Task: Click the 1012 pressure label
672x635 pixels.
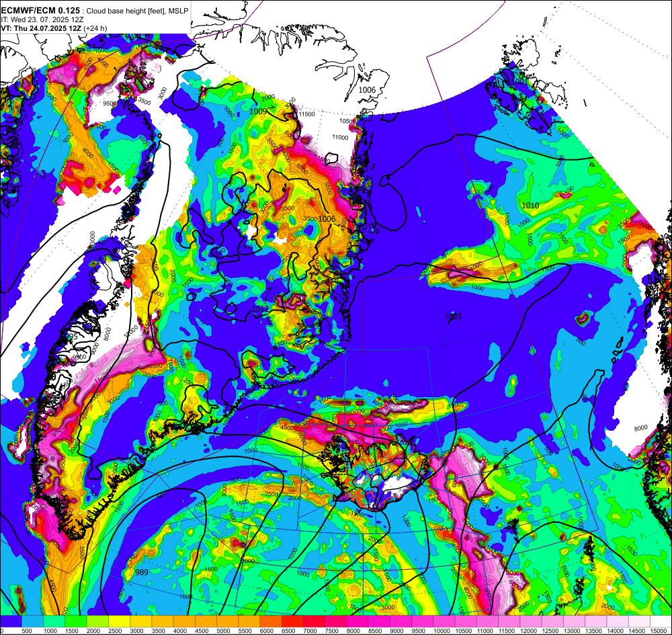Action: pyautogui.click(x=260, y=309)
